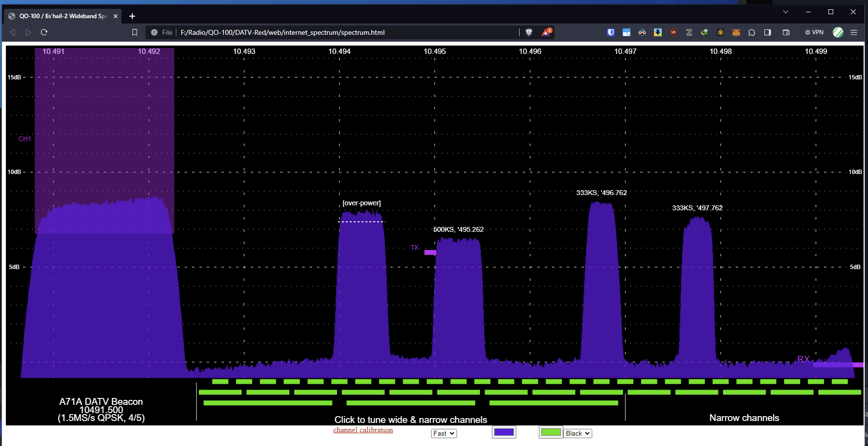Screen dimensions: 868x446
Task: Open the Bitwarden shield extension
Action: (x=611, y=32)
